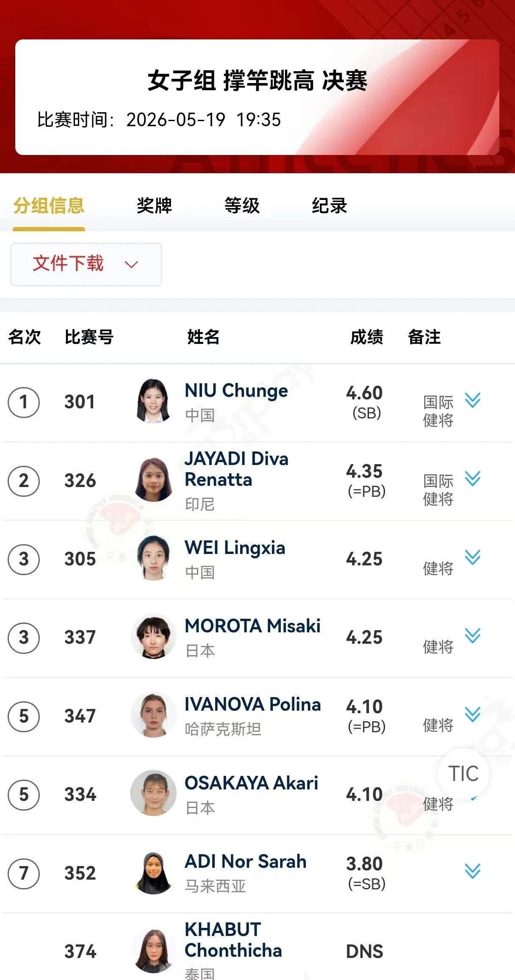
Task: Expand IVANOVA Polina result details chevron
Action: click(x=472, y=714)
